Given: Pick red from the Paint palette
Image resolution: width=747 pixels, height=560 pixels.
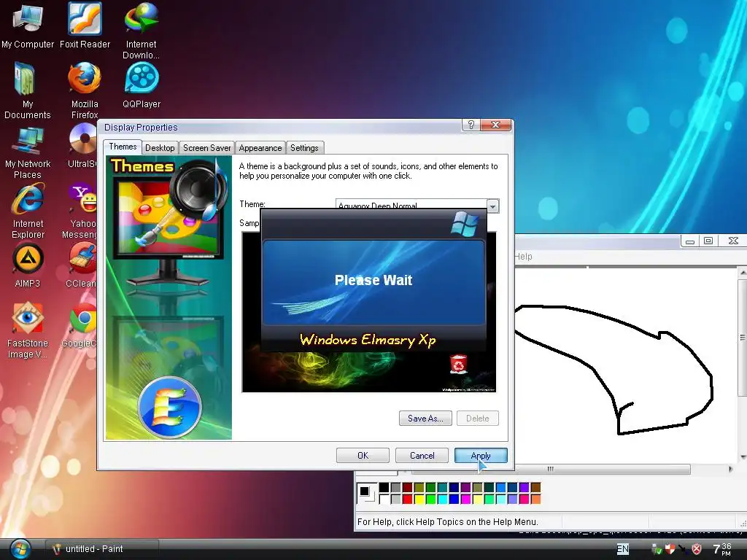Looking at the screenshot, I should pyautogui.click(x=407, y=499).
